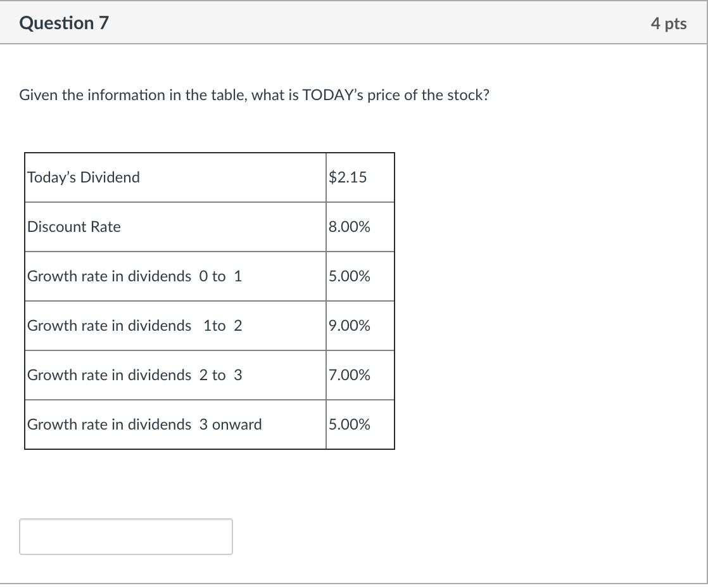Image resolution: width=708 pixels, height=588 pixels.
Task: Select Growth rate in dividends 0 to 1
Action: click(133, 276)
